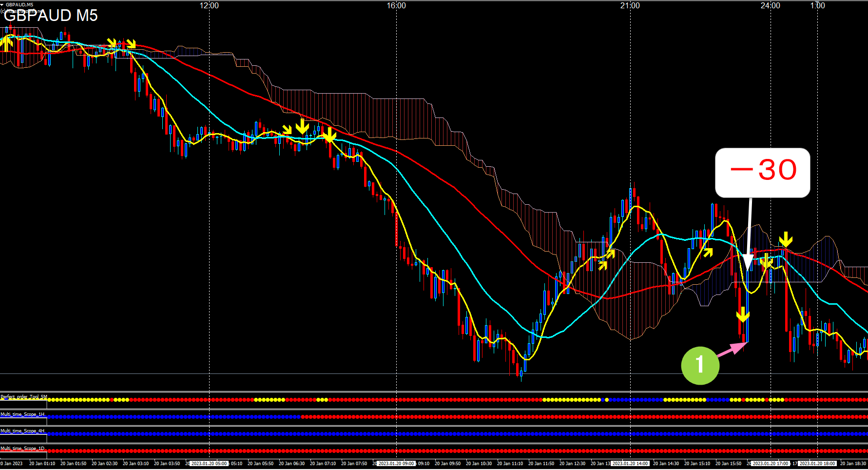
Task: Click the 16:00 time marker label
Action: (x=396, y=5)
